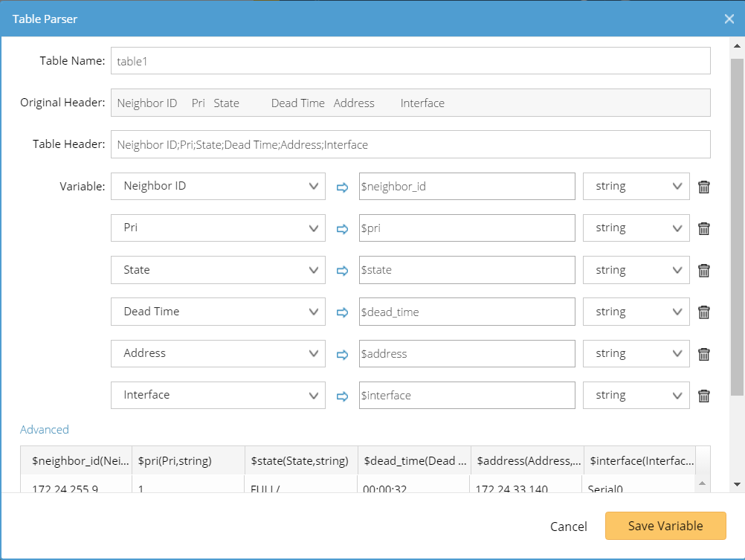Click the mapping arrow beside Neighbor ID

(341, 187)
